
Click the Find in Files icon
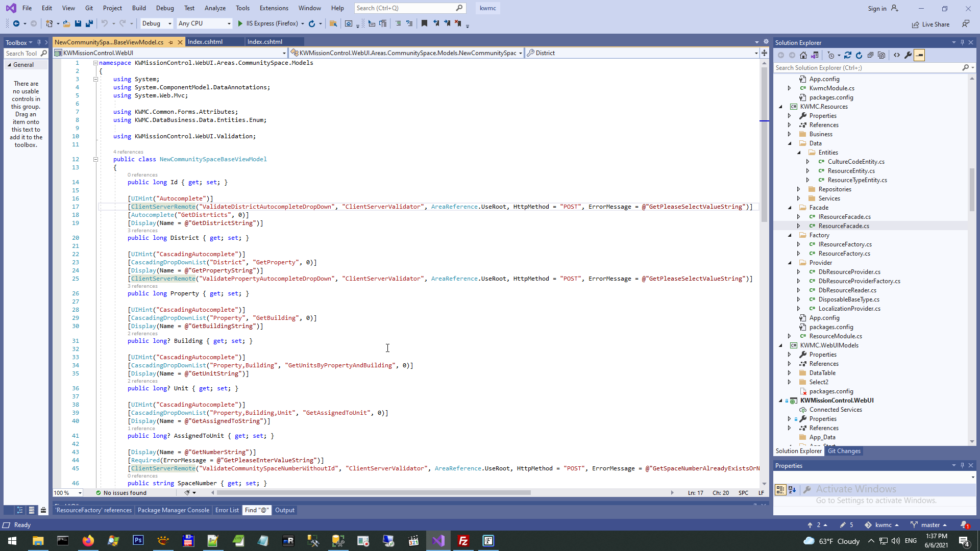[x=333, y=23]
